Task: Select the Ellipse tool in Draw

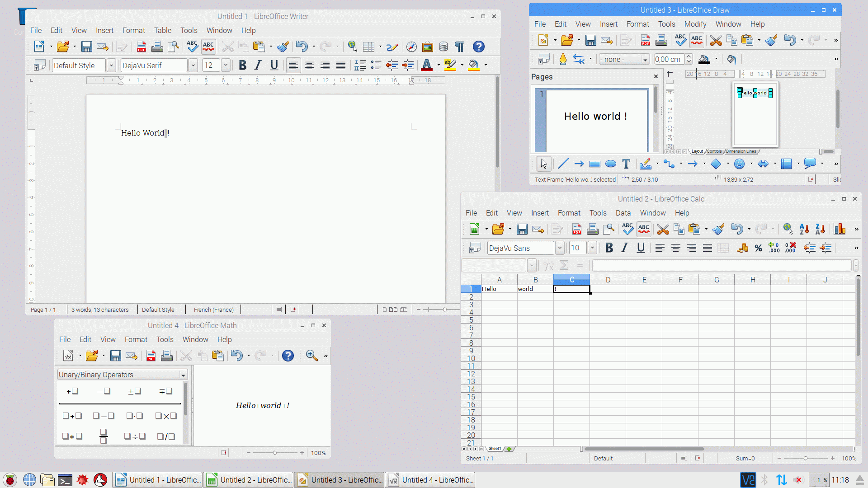Action: click(610, 164)
